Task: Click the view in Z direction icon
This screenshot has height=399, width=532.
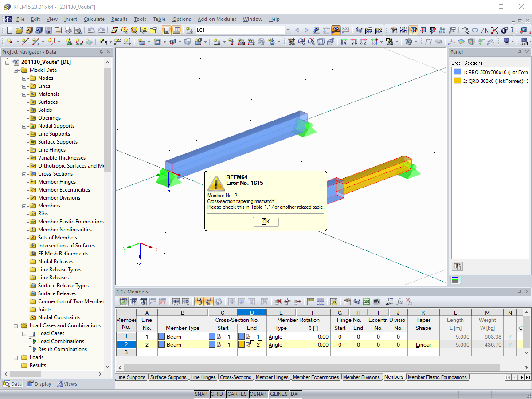Action: [x=363, y=41]
